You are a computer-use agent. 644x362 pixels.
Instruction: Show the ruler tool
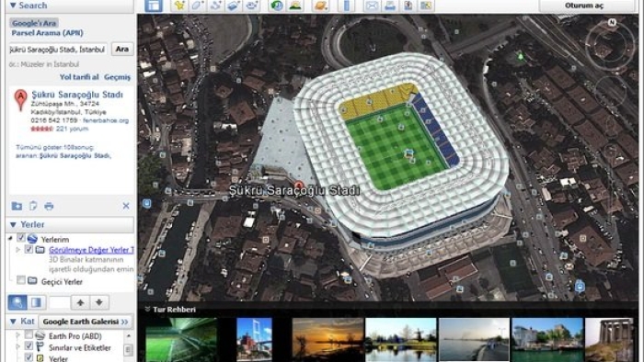[x=346, y=6]
